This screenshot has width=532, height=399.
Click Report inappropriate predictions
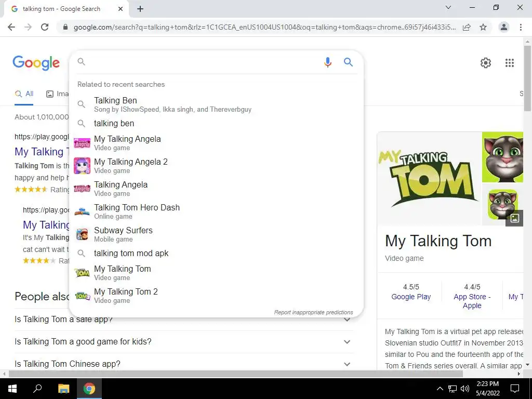(x=313, y=312)
